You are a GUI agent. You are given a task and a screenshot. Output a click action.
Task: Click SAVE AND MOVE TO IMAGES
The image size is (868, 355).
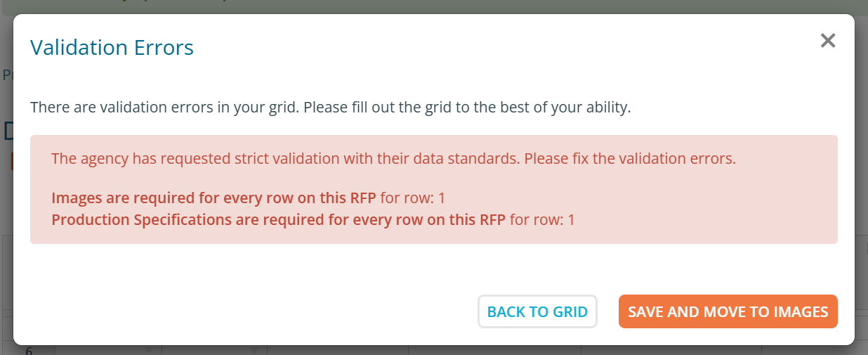coord(728,311)
